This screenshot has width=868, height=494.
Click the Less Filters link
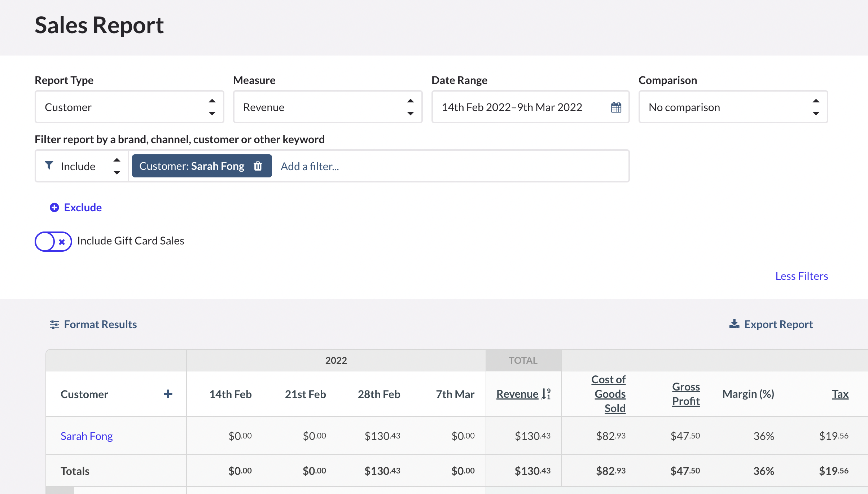(802, 276)
